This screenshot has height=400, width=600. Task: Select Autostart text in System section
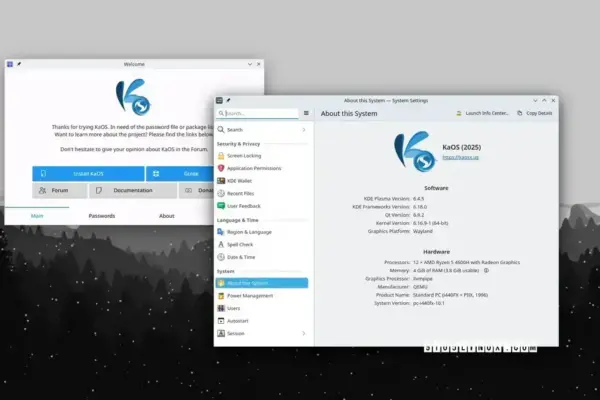point(238,321)
